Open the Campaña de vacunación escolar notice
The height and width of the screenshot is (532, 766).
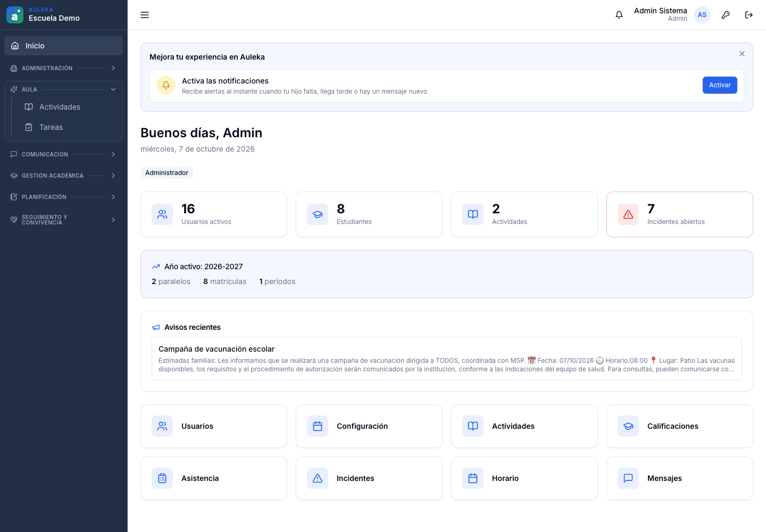click(447, 359)
